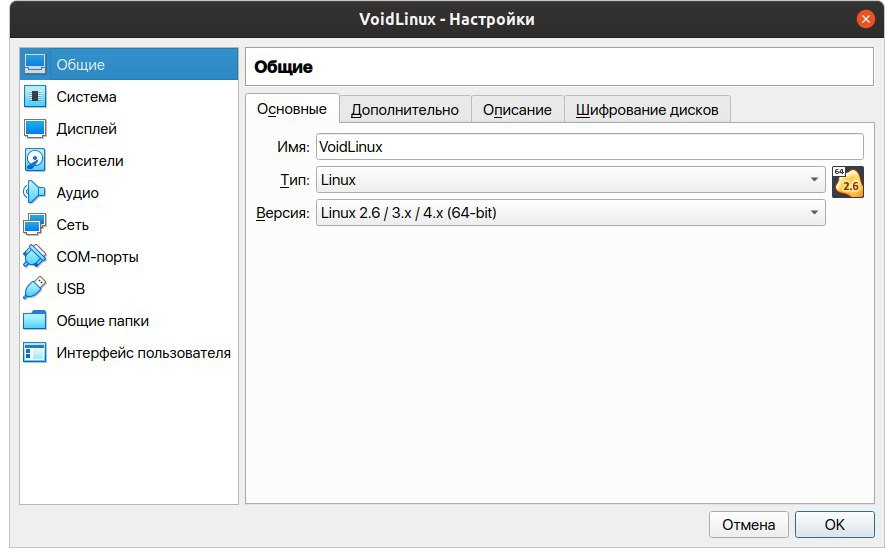
Task: Click the Отмена button
Action: [749, 525]
